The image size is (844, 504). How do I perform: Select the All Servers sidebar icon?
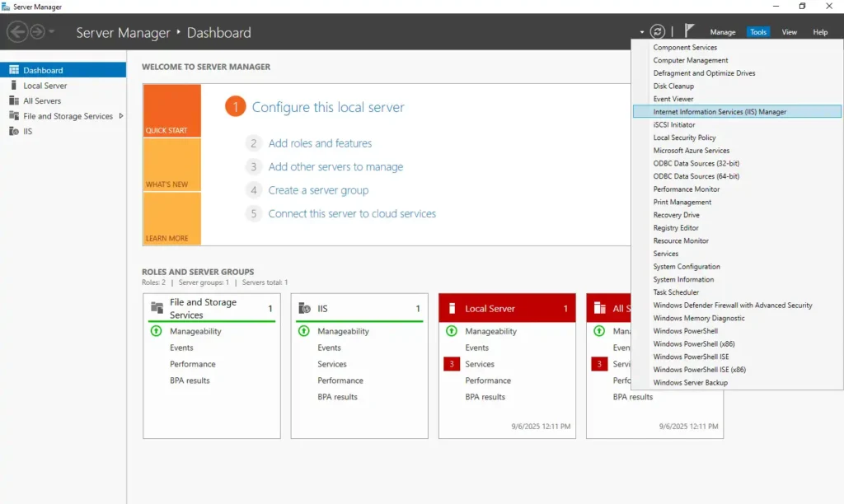click(14, 100)
